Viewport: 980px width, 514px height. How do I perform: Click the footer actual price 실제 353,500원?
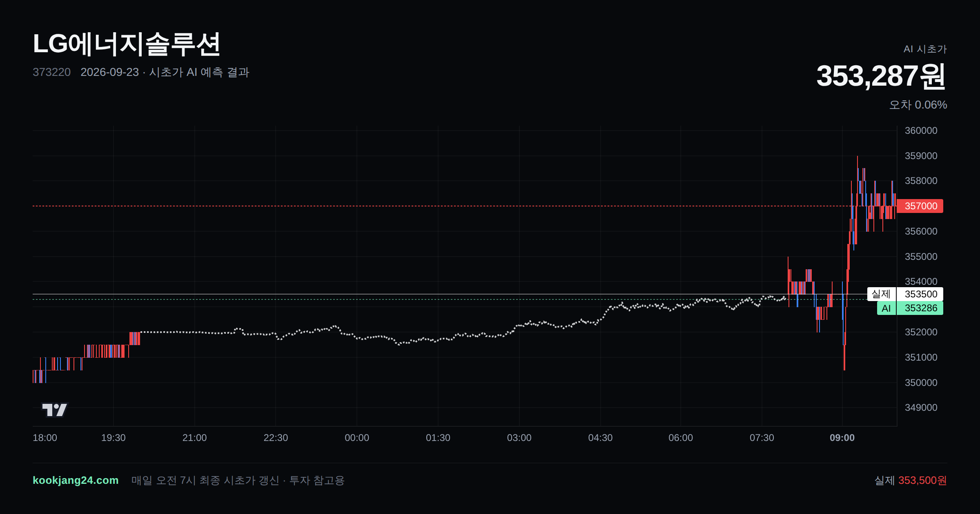[x=911, y=480]
